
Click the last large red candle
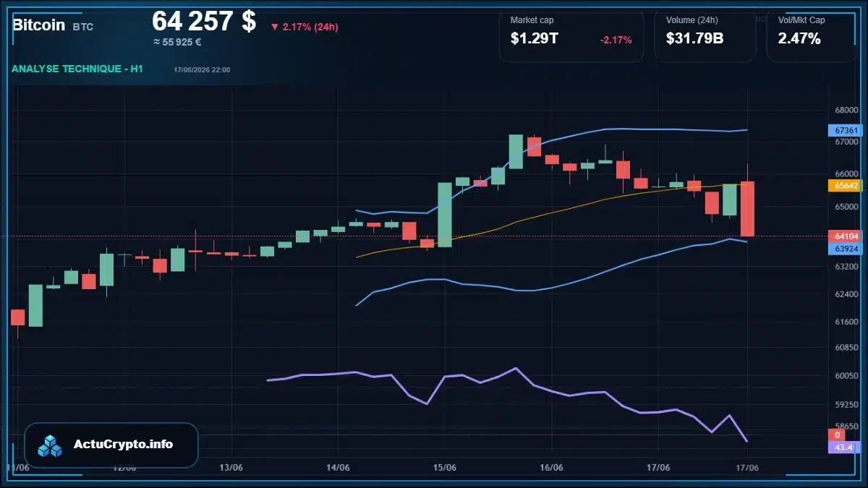[747, 208]
